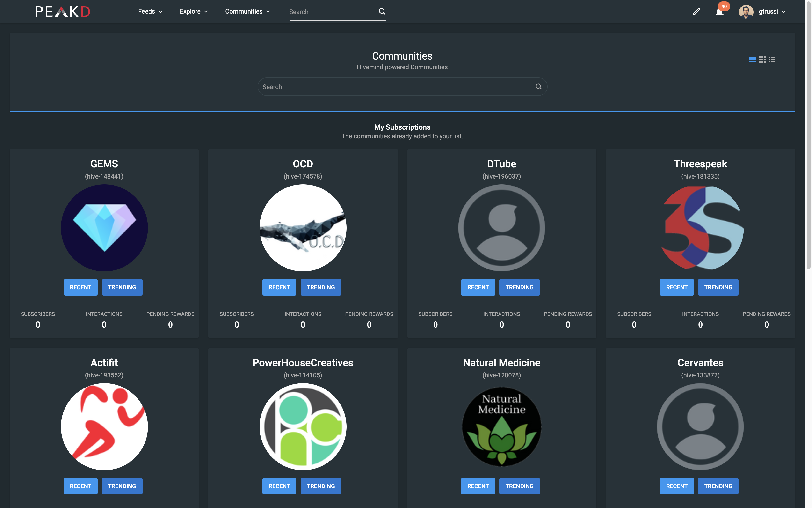Open the compose post pencil icon
The image size is (812, 508).
(x=696, y=12)
